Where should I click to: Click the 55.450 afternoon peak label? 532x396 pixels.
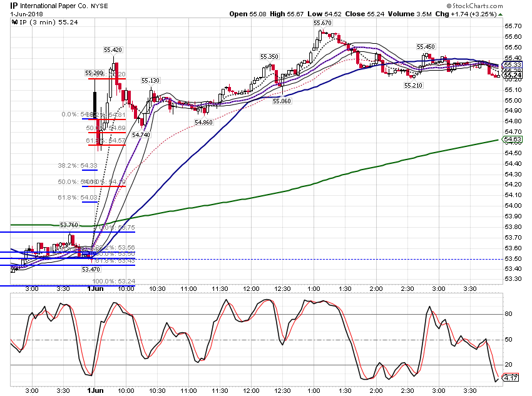(426, 47)
